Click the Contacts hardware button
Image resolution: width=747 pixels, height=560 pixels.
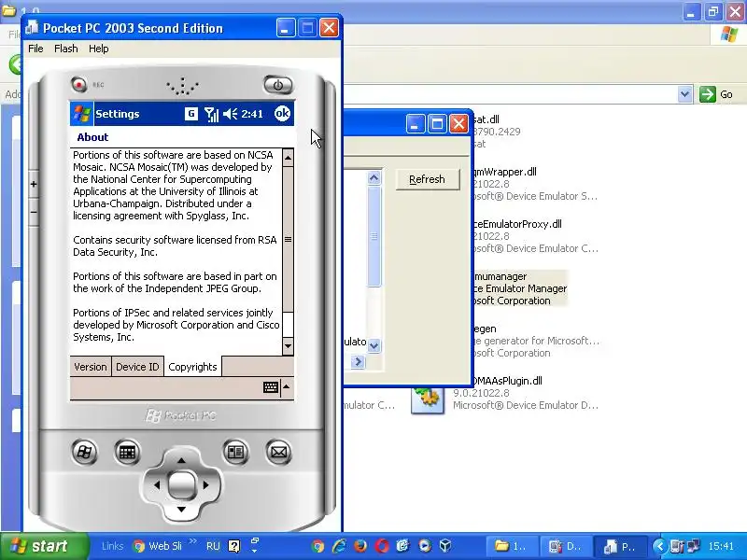[x=235, y=452]
